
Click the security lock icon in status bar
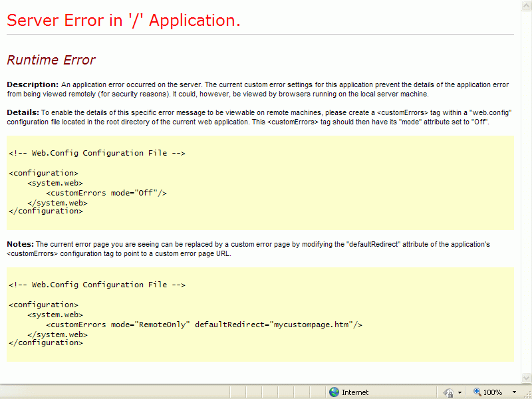(x=448, y=392)
